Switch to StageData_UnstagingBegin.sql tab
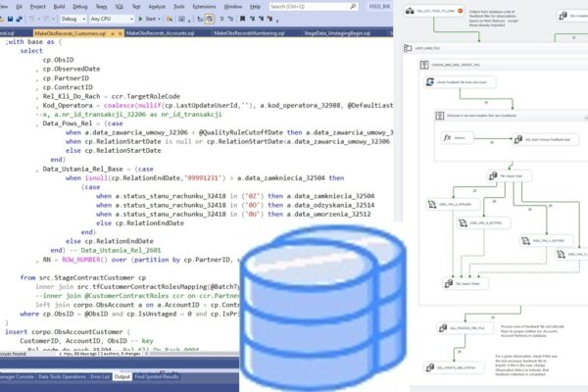 point(337,33)
